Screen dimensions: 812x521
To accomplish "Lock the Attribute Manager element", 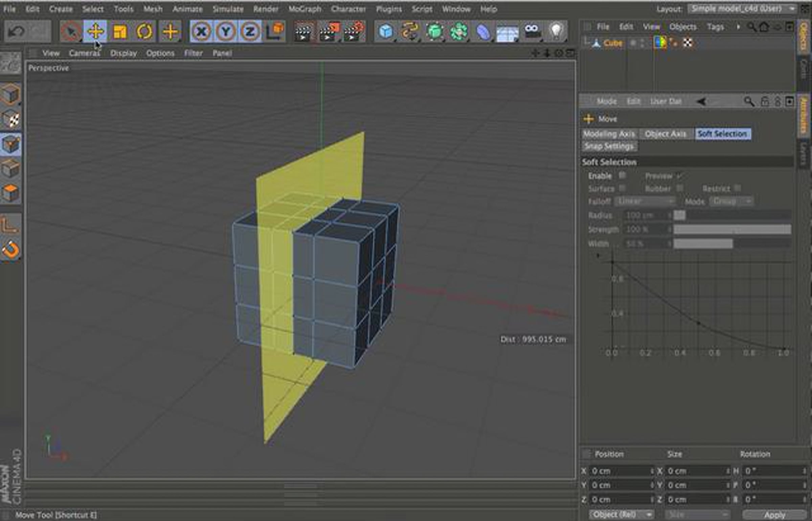I will click(764, 101).
